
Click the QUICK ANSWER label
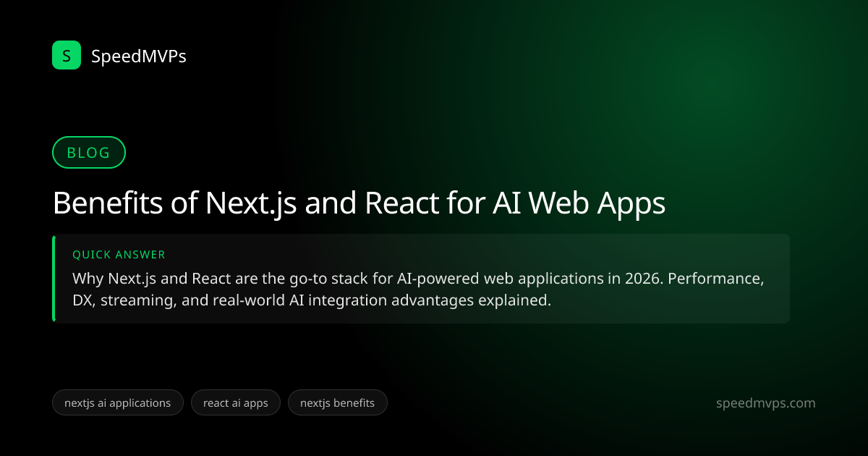(x=119, y=255)
